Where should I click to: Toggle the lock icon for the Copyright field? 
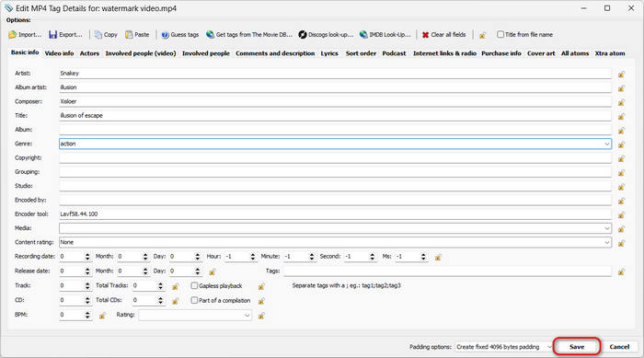click(x=621, y=158)
